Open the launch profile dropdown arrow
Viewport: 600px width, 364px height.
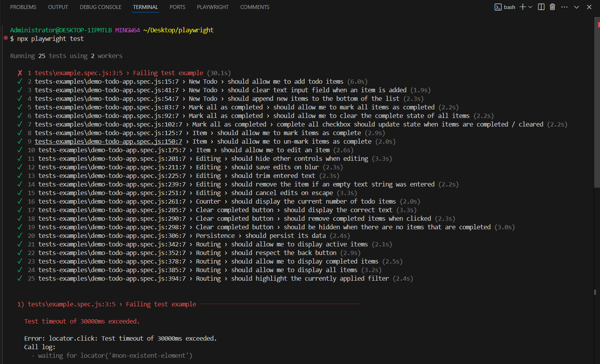[x=530, y=7]
